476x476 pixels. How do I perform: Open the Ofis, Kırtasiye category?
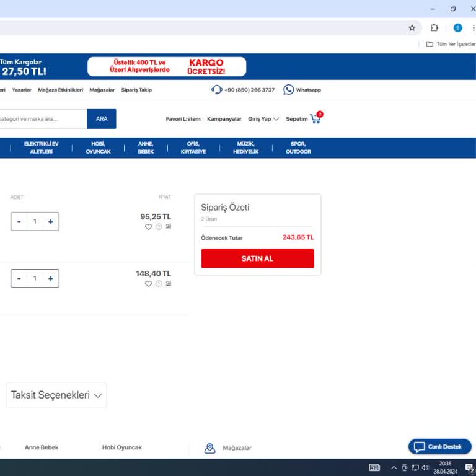(193, 148)
